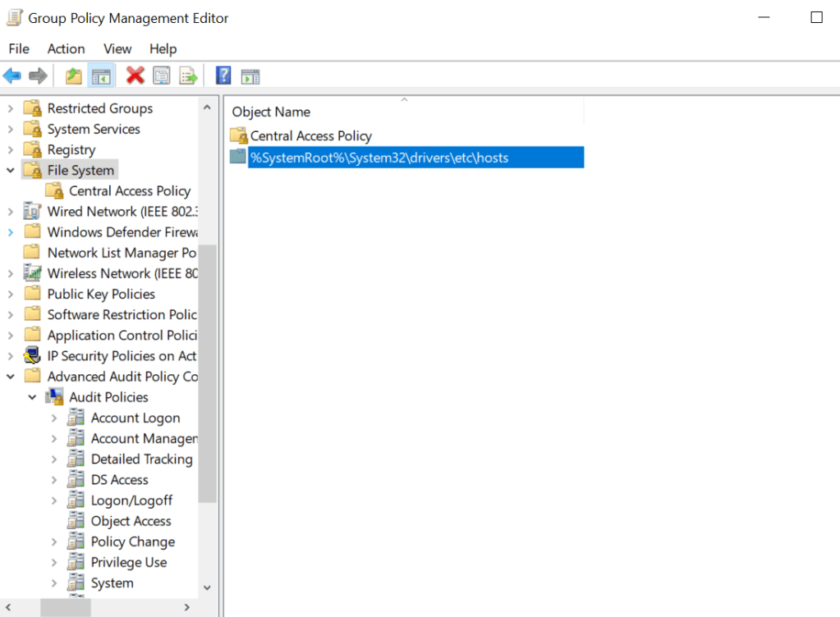Select Object Access in tree
Image resolution: width=840 pixels, height=617 pixels.
click(131, 521)
